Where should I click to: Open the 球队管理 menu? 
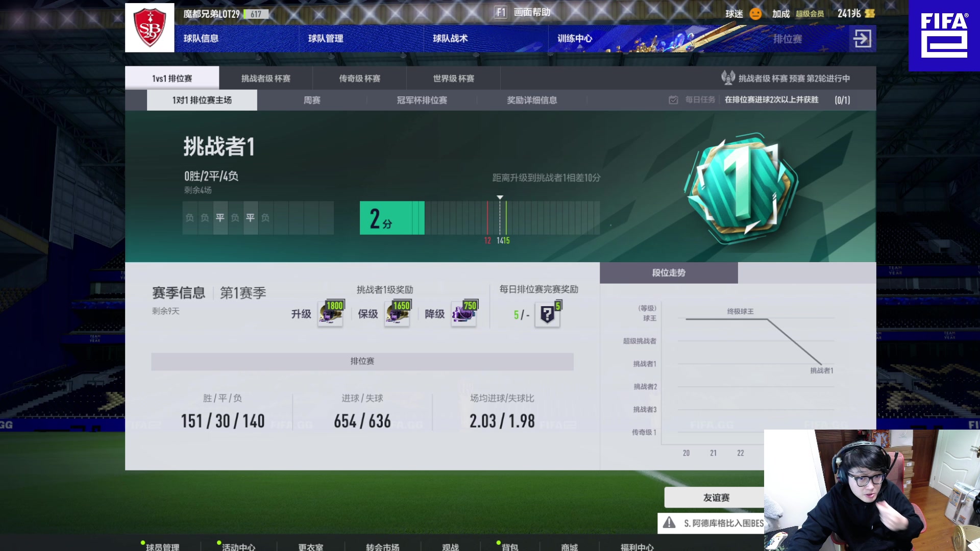(326, 38)
